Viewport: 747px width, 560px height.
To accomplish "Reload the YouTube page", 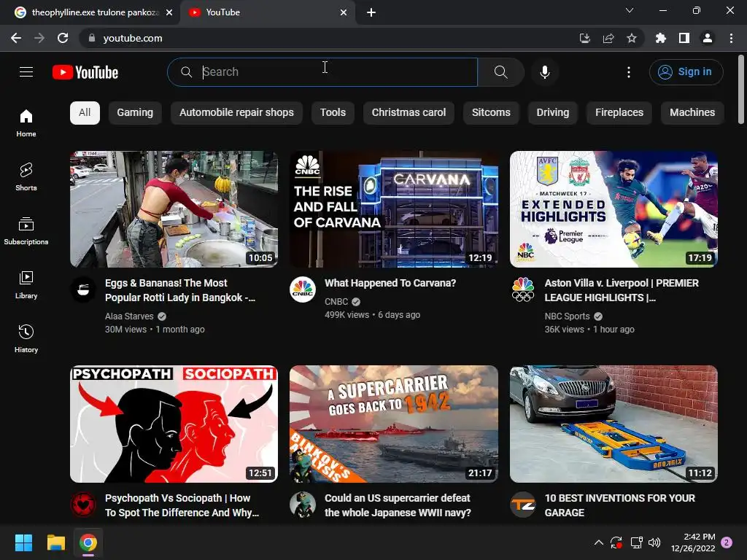I will point(63,38).
